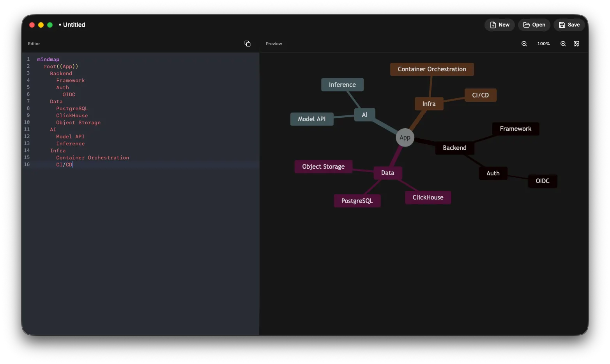Place cursor on 'mindmap' keyword line
Image resolution: width=610 pixels, height=364 pixels.
pos(48,60)
